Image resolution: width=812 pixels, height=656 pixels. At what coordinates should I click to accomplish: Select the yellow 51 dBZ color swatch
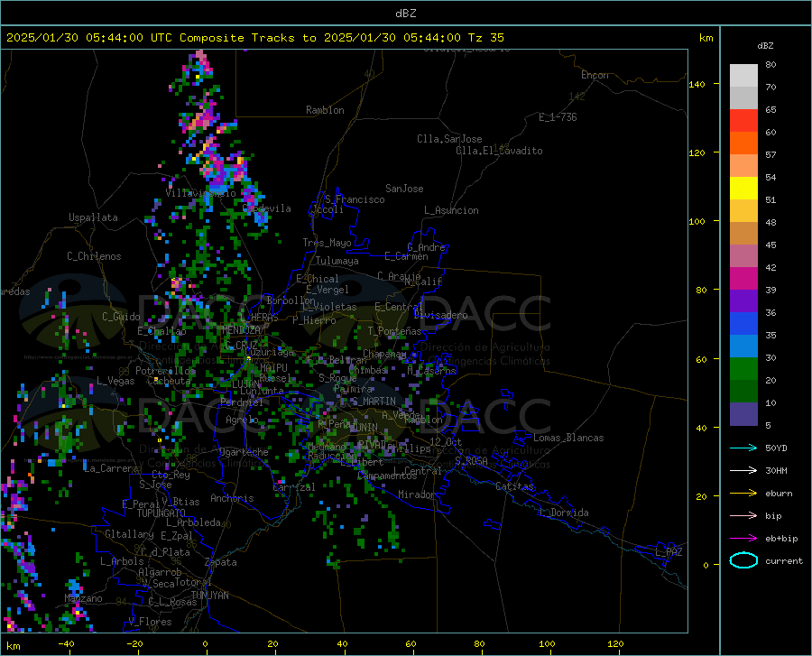pyautogui.click(x=743, y=189)
